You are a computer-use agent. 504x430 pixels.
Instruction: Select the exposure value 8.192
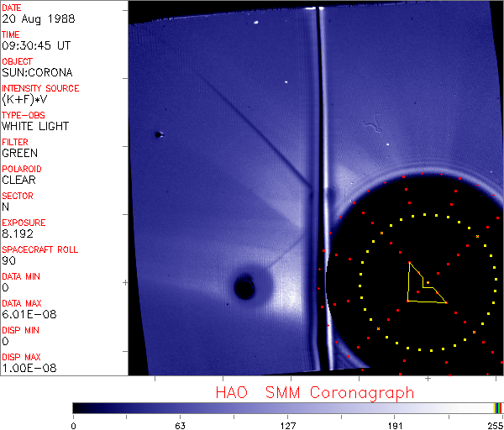18,234
